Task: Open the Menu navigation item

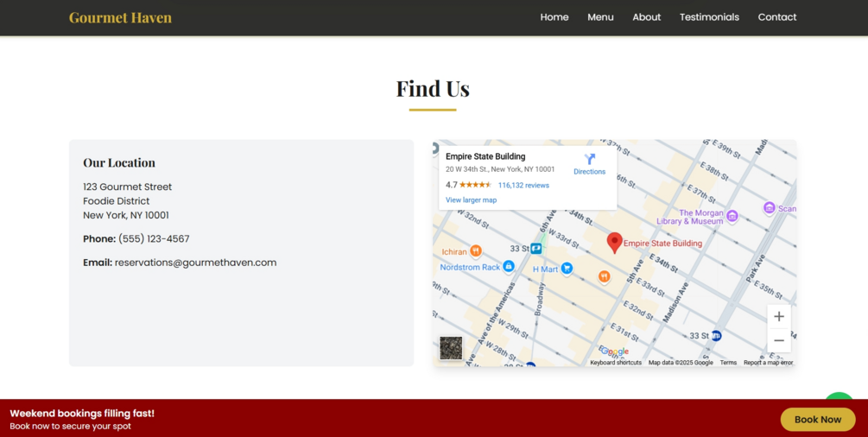Action: click(600, 17)
